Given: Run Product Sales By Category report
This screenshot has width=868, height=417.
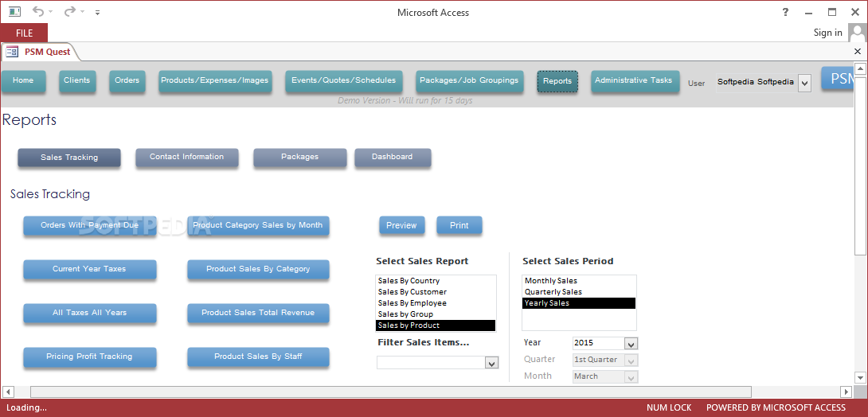Looking at the screenshot, I should (258, 269).
